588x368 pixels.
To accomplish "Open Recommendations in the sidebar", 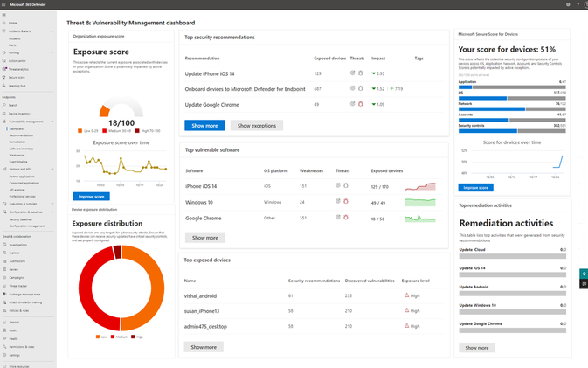I will coord(21,135).
